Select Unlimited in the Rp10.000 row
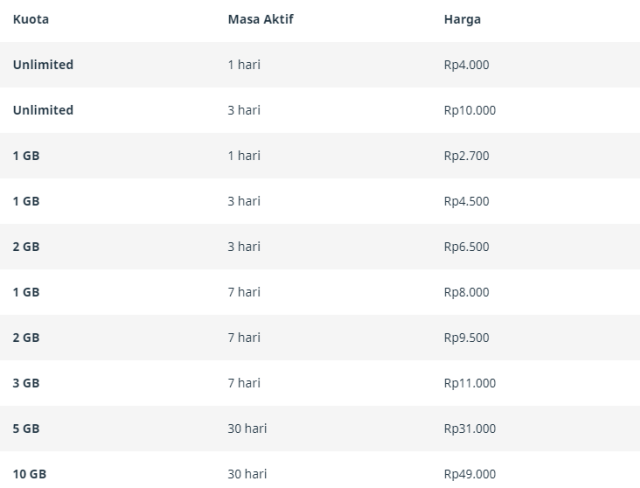Screen dimensions: 640x488 pyautogui.click(x=43, y=110)
